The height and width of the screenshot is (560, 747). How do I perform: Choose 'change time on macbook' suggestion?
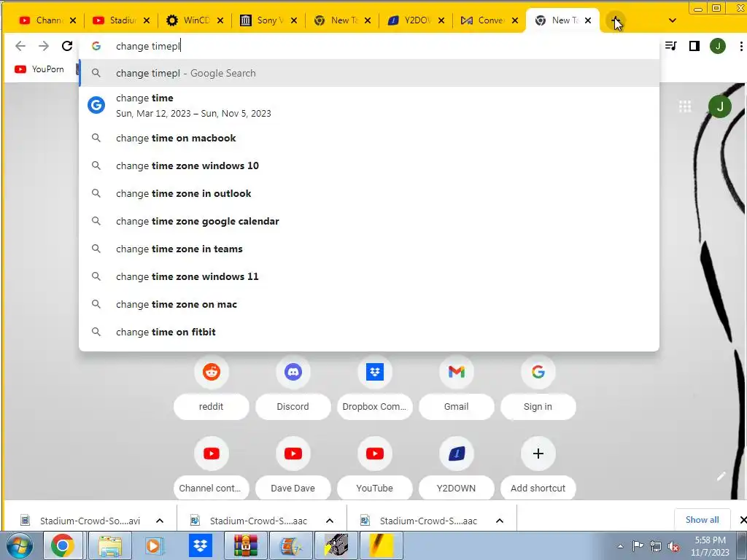369,138
